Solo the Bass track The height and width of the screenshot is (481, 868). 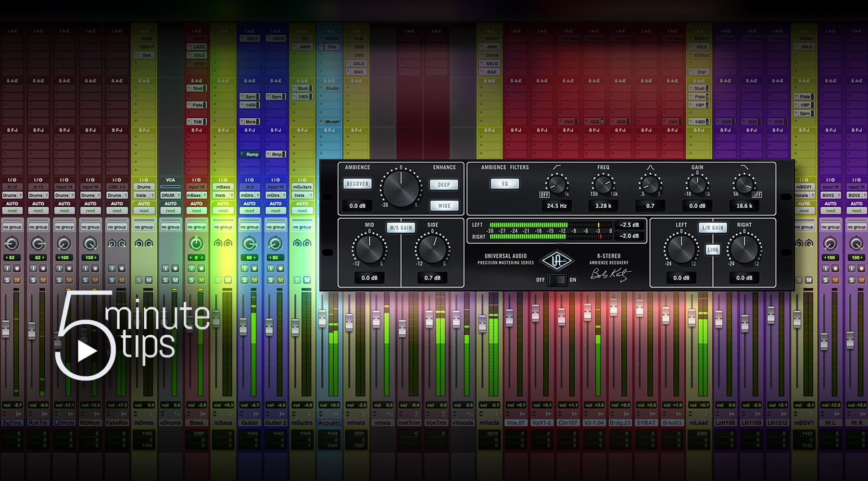[191, 280]
